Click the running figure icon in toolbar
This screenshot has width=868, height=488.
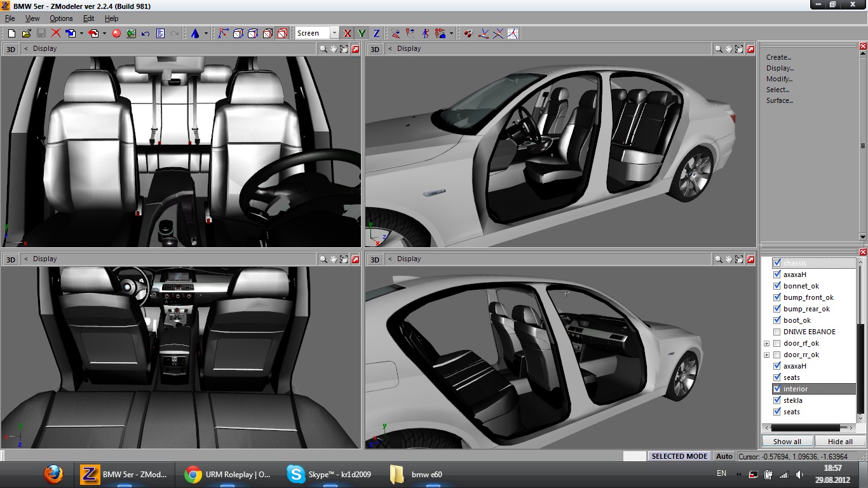tap(425, 33)
